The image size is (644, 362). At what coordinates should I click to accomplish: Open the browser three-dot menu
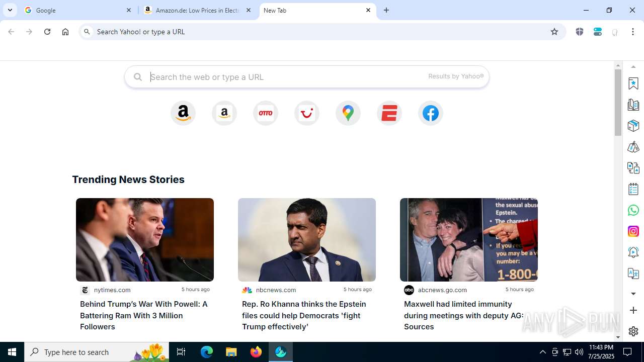633,32
